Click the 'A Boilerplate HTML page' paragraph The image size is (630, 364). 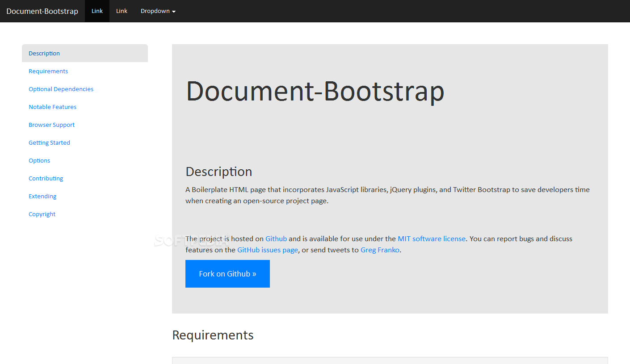(x=387, y=195)
